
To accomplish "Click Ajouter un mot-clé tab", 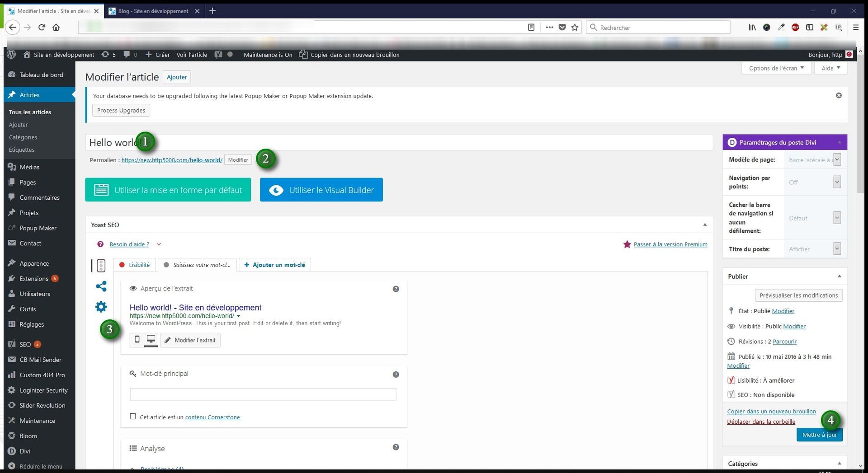I will (x=274, y=265).
